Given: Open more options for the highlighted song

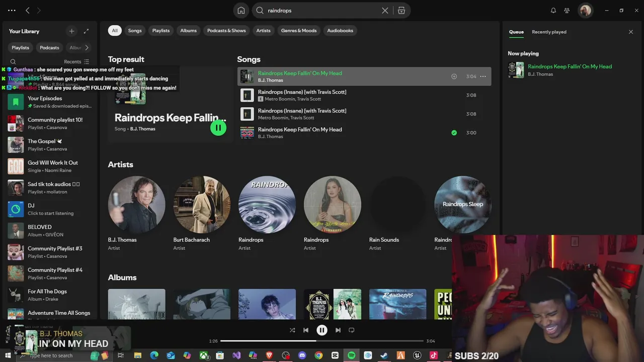Looking at the screenshot, I should tap(483, 76).
